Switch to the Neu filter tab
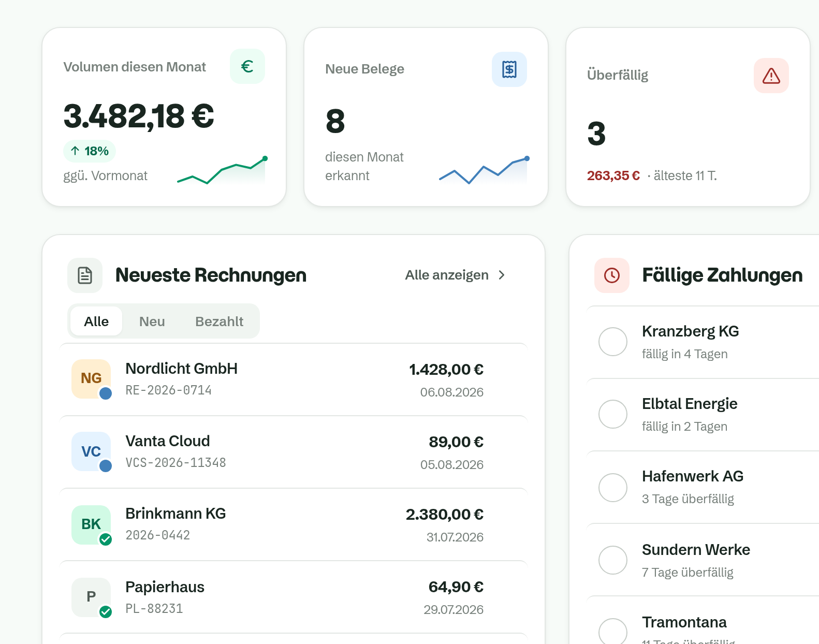819x644 pixels. 152,321
